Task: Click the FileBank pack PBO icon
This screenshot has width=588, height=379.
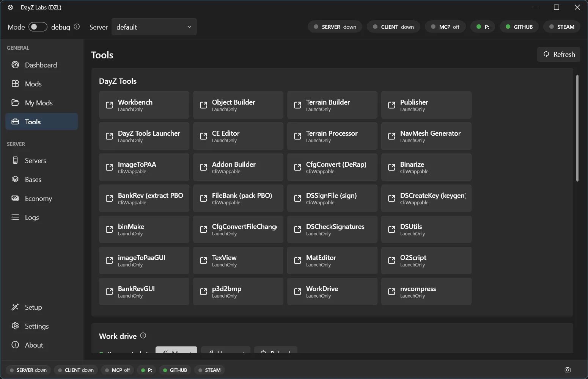Action: (x=203, y=198)
